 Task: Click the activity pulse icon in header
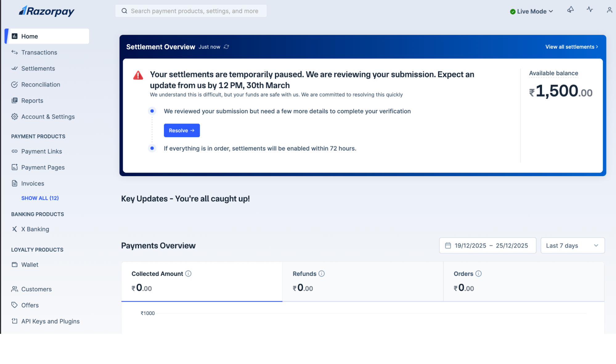[x=589, y=10]
